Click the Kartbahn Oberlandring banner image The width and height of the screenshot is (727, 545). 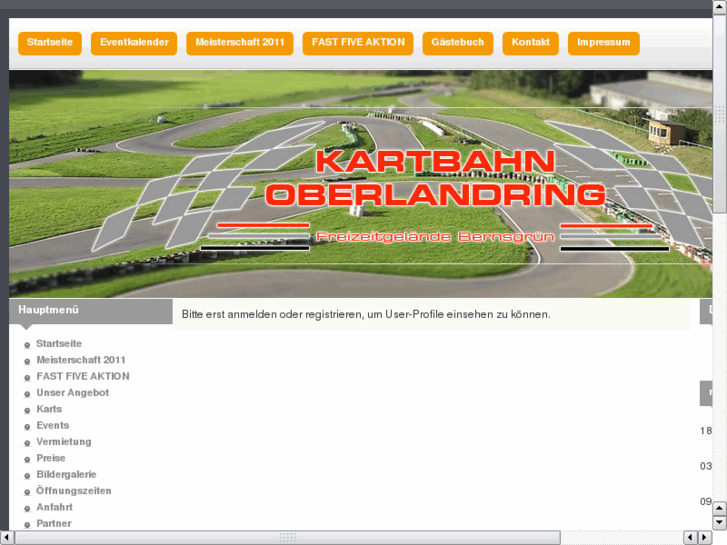tap(360, 184)
